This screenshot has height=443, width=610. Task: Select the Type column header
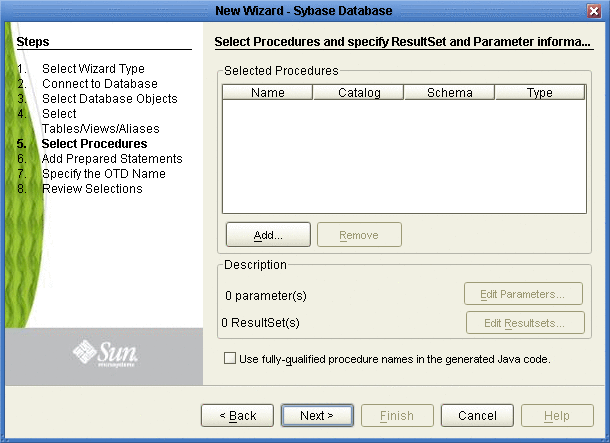click(x=540, y=93)
